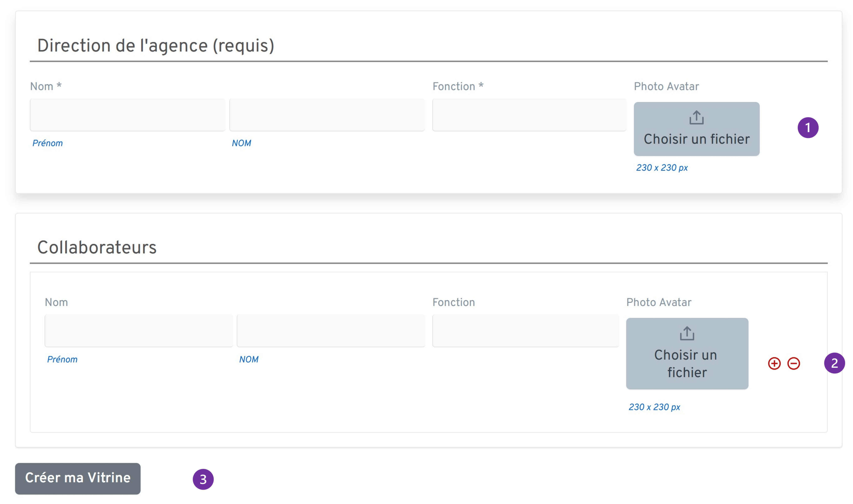The image size is (853, 504).
Task: Focus the collaborator Prénom input field
Action: click(139, 330)
